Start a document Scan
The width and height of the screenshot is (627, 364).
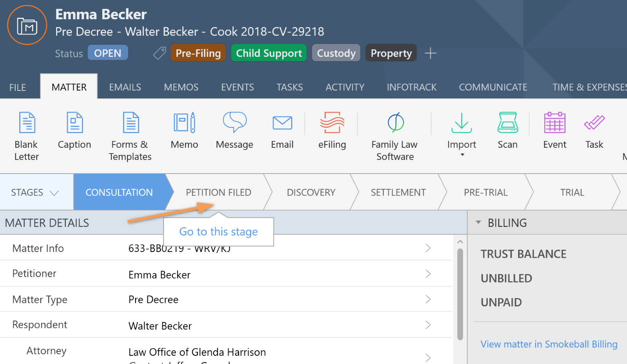(x=507, y=130)
